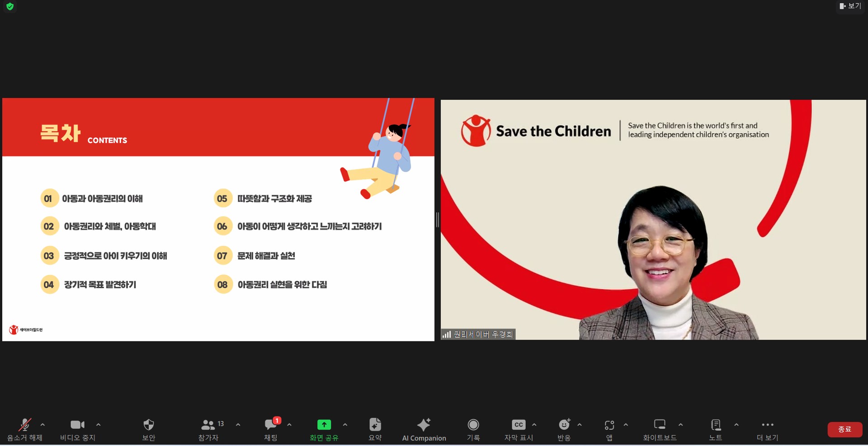Open the 반응 reactions smiley
The height and width of the screenshot is (446, 868).
[x=564, y=430]
